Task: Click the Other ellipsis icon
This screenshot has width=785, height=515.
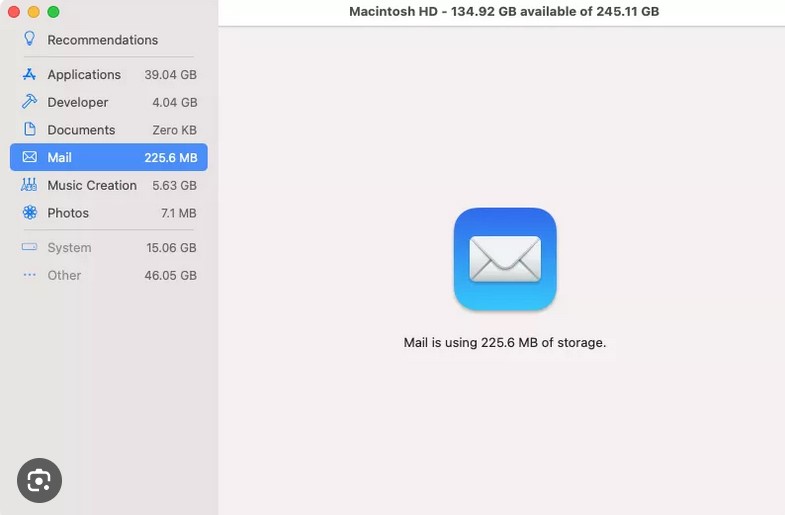Action: (x=30, y=275)
